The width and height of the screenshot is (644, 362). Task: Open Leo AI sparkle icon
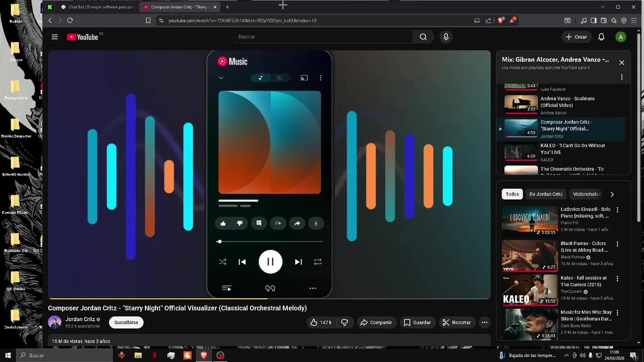(614, 21)
